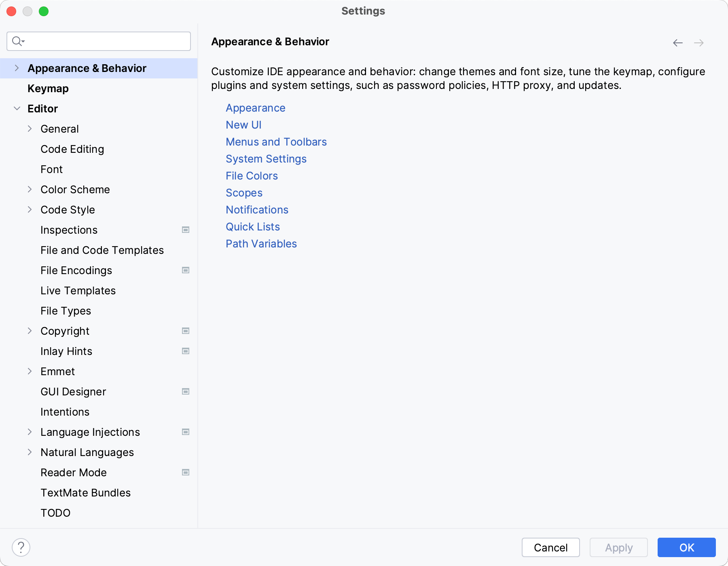The width and height of the screenshot is (728, 566).
Task: Select Emmet settings
Action: [99, 372]
